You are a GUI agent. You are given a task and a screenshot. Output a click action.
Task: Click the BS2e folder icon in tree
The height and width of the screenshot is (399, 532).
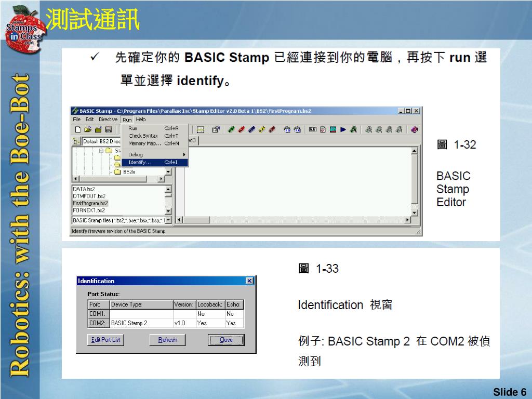point(117,171)
